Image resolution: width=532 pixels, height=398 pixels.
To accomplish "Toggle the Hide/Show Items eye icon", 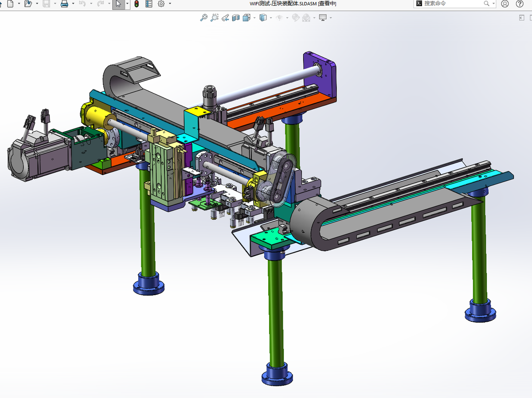I will (279, 18).
